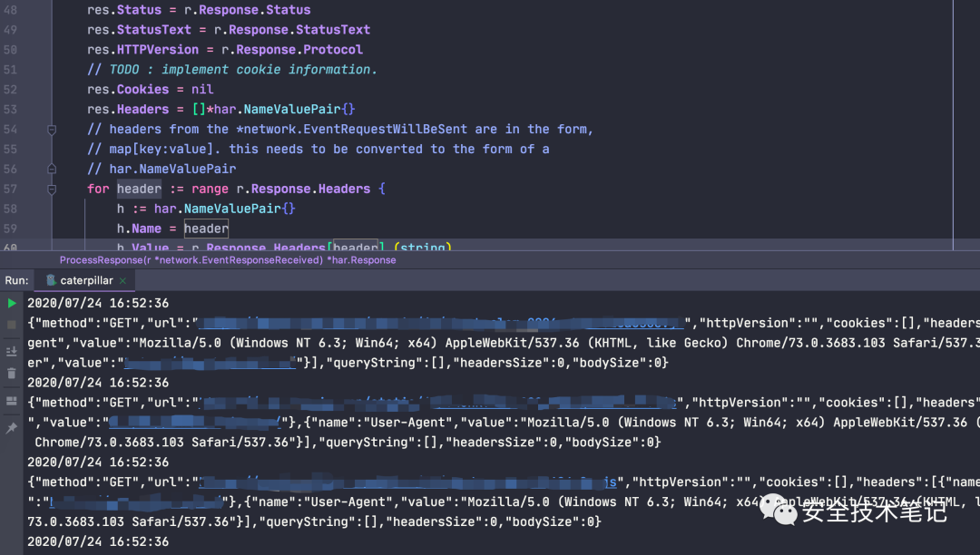The height and width of the screenshot is (555, 980).
Task: Click line number 59 in the gutter
Action: [x=11, y=229]
